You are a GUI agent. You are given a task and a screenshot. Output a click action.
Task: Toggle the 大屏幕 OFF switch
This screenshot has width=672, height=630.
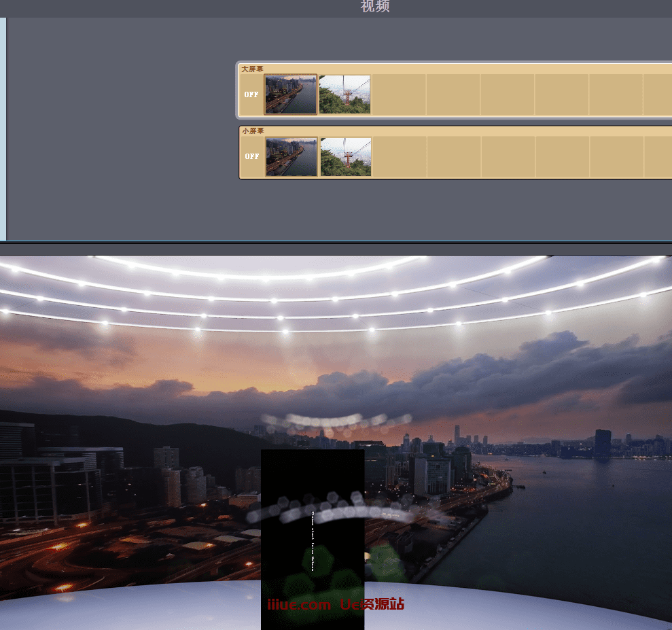(x=251, y=94)
